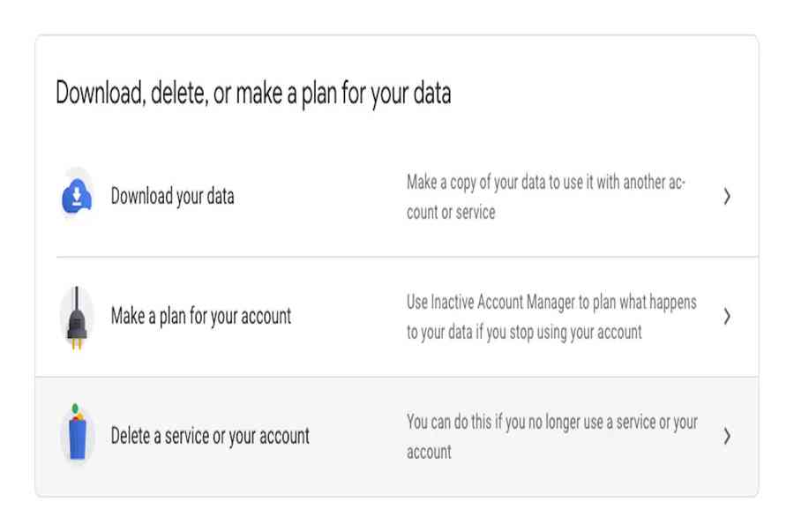Expand the Download your data chevron
Screen dimensions: 794x532
726,197
